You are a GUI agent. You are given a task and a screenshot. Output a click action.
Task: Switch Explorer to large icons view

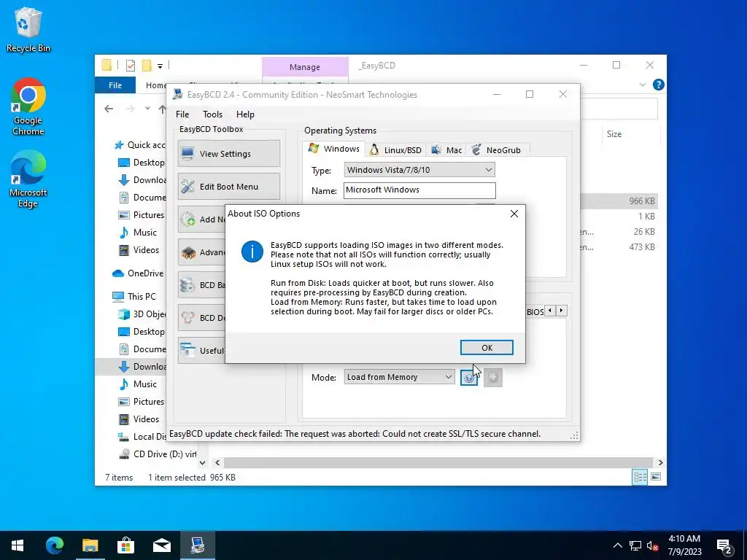pyautogui.click(x=656, y=477)
